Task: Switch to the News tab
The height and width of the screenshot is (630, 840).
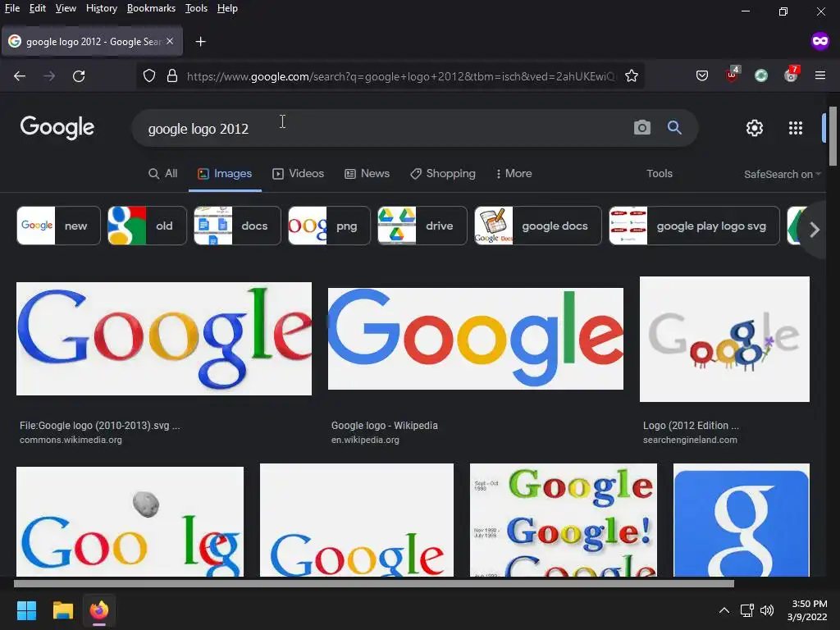Action: tap(367, 174)
